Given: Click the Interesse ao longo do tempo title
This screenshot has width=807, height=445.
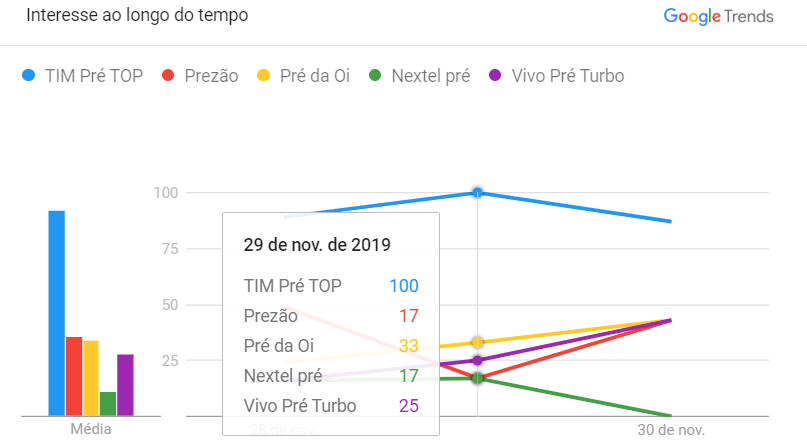Looking at the screenshot, I should 137,16.
